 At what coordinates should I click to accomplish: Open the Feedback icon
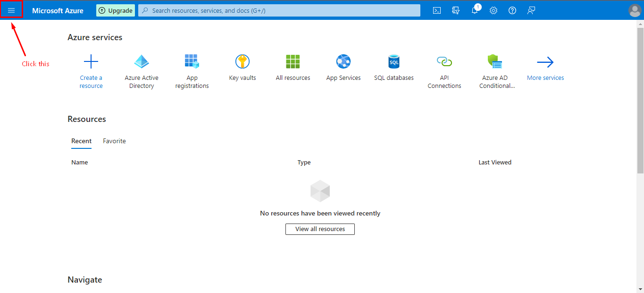click(531, 10)
